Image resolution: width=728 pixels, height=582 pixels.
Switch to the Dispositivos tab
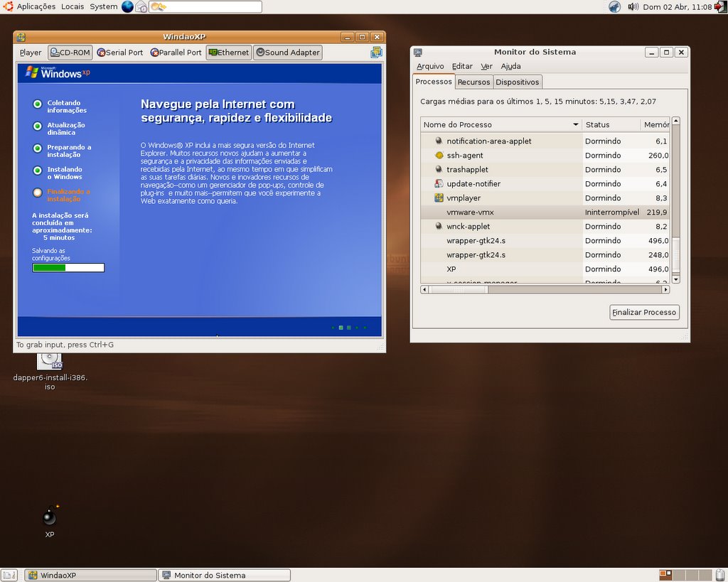pyautogui.click(x=518, y=82)
